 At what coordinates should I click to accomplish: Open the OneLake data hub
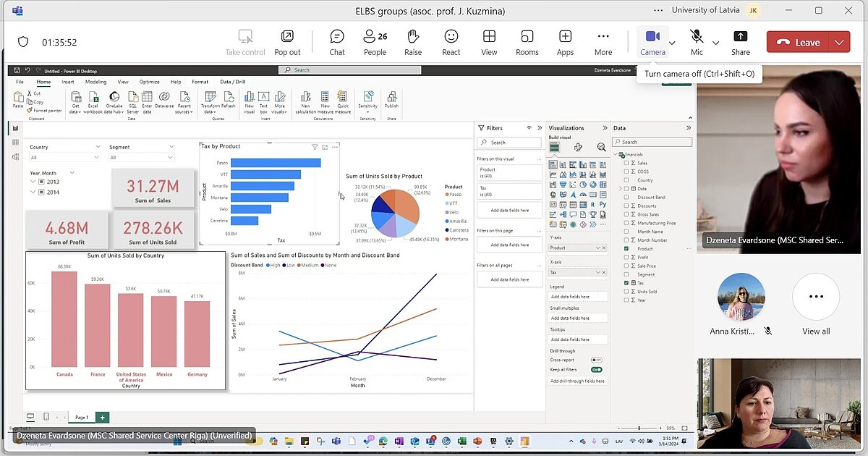[114, 101]
